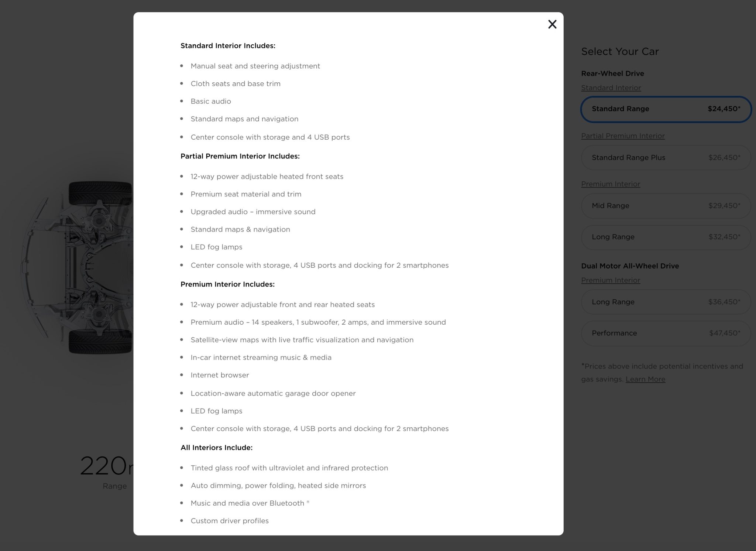Click the All Interiors Include heading
This screenshot has height=551, width=756.
coord(216,448)
